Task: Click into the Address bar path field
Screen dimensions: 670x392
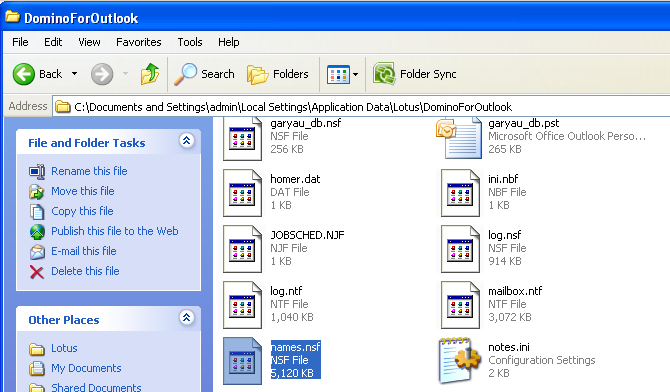Action: (x=361, y=106)
